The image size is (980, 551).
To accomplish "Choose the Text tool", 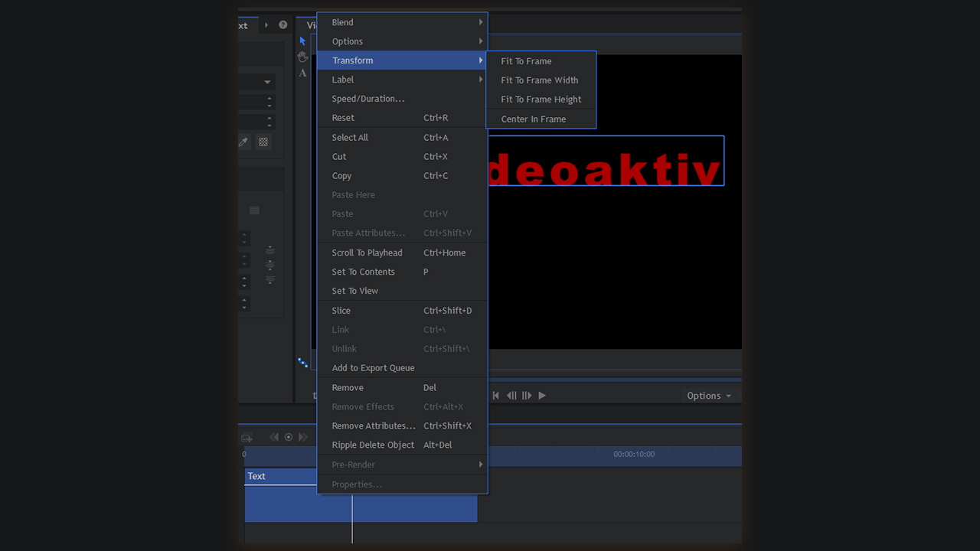I will [303, 73].
